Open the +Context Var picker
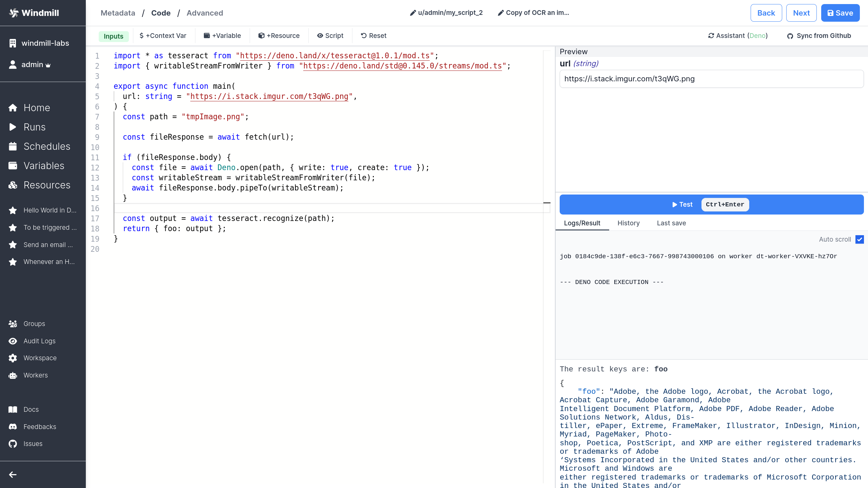 pyautogui.click(x=162, y=36)
